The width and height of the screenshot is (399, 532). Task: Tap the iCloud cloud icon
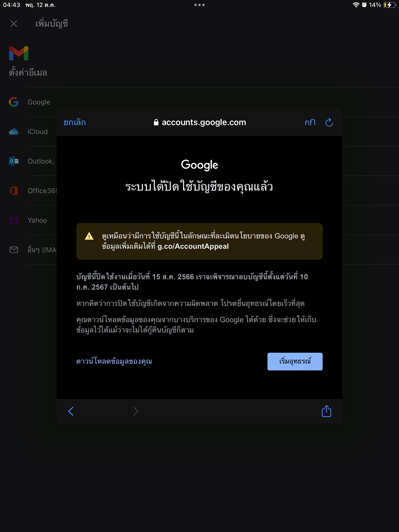click(x=14, y=132)
